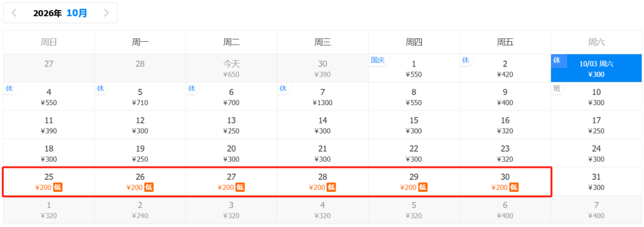Open the 10月 month selector
644x227 pixels.
click(x=77, y=13)
